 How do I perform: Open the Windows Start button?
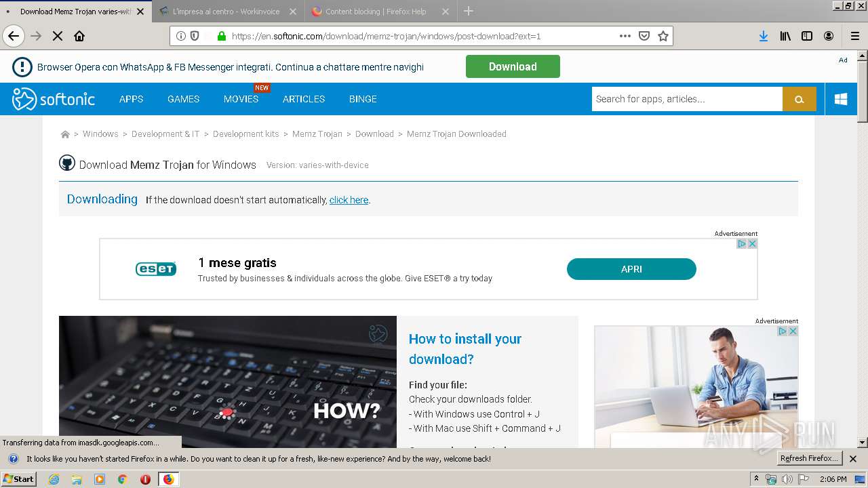tap(19, 479)
